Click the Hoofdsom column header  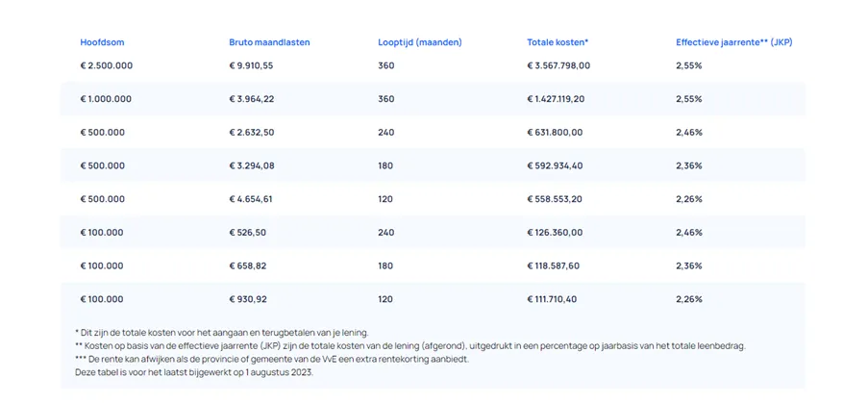(102, 42)
